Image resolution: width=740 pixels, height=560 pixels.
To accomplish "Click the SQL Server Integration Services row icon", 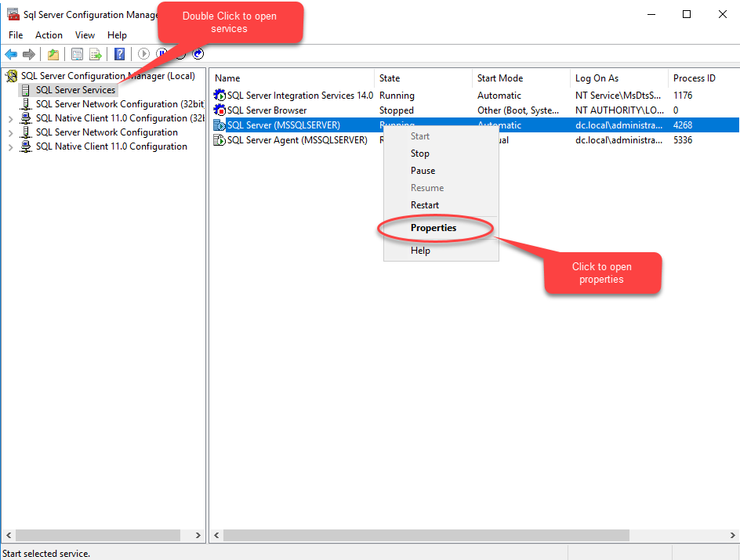I will 219,96.
